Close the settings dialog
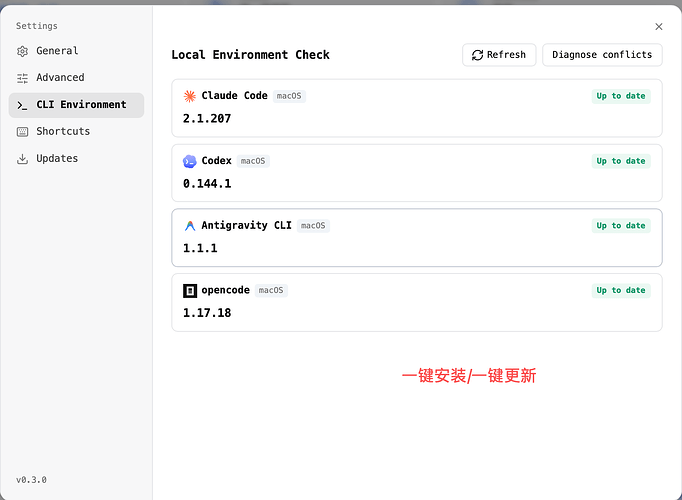The height and width of the screenshot is (500, 682). (x=659, y=27)
